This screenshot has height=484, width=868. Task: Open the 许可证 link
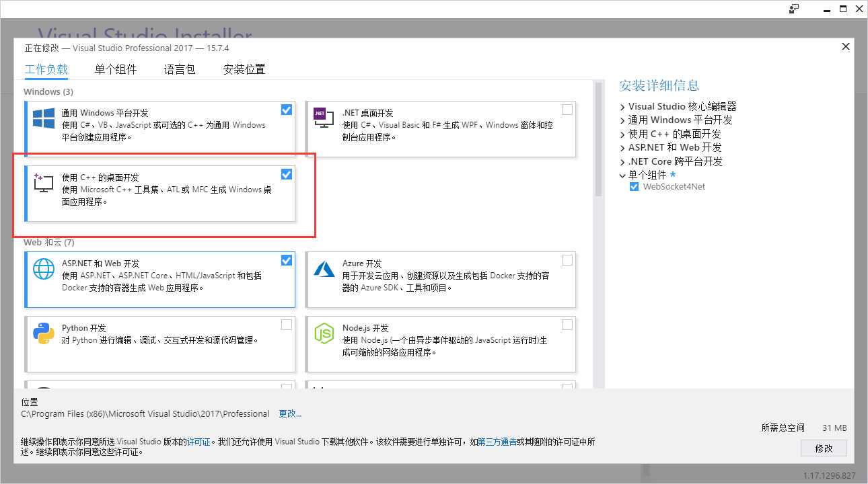tap(198, 442)
